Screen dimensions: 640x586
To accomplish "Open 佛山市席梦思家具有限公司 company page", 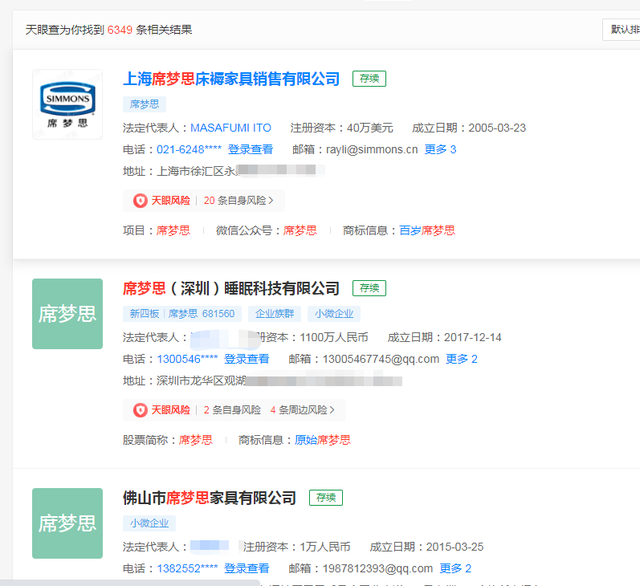I will 209,498.
